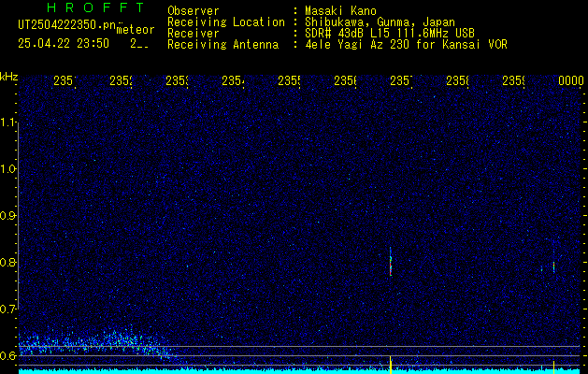Screen dimensions: 588x374
Task: Click the "Receiving Antenna" label
Action: (222, 45)
